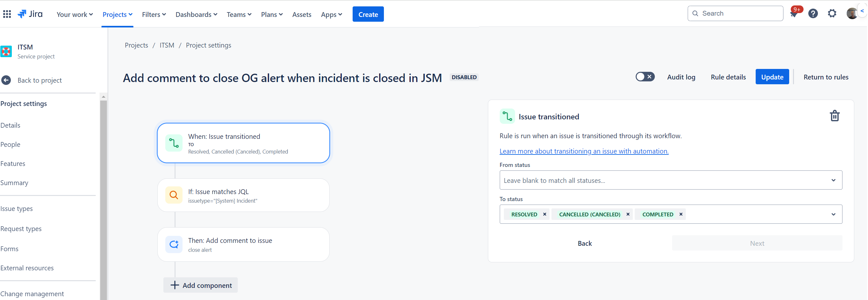Open the app switcher grid icon
868x300 pixels.
7,14
